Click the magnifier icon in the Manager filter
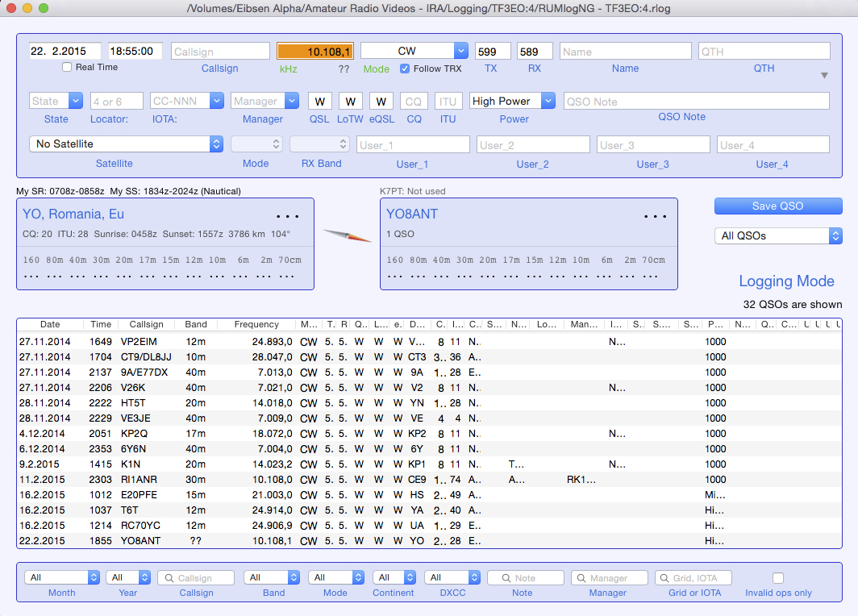858x616 pixels. 581,578
